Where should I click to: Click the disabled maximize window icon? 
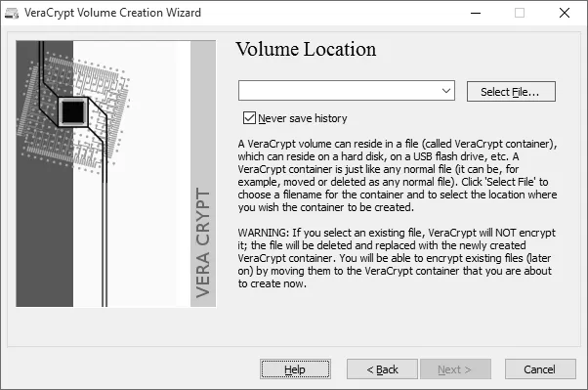[520, 13]
